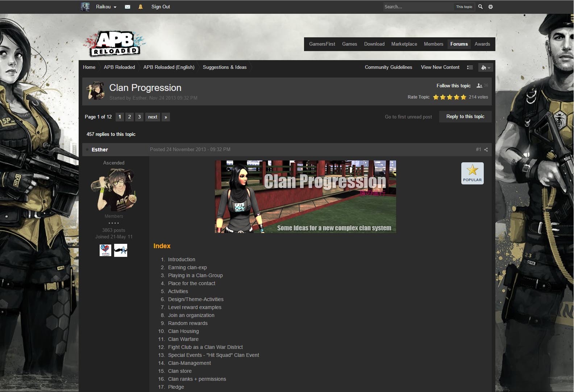
Task: Click the 'Clan Warfare' index entry
Action: click(183, 339)
